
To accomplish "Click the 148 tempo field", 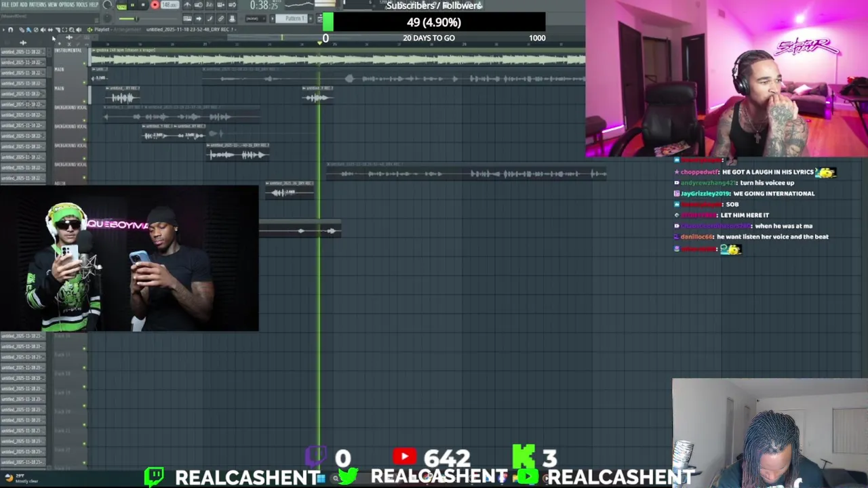I will click(170, 5).
